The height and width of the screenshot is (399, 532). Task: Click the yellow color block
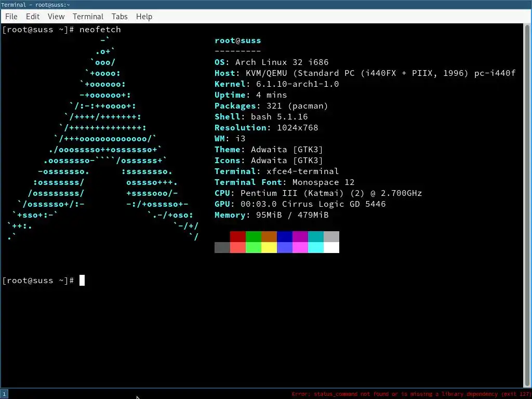[269, 247]
